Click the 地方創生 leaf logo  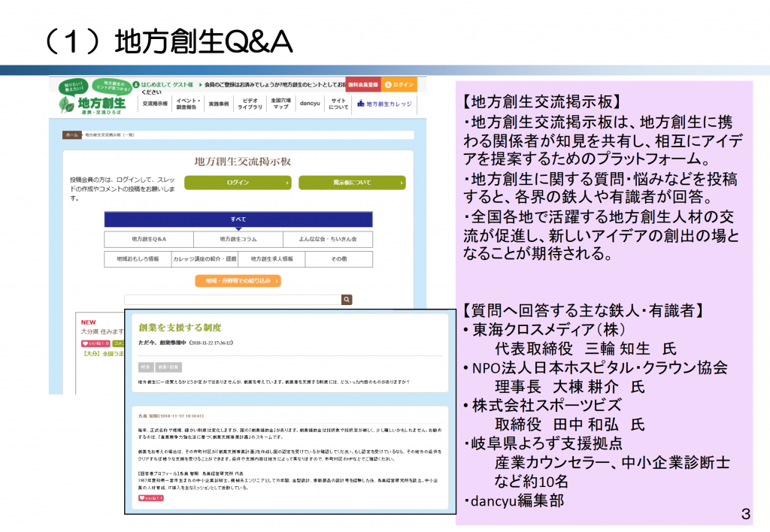pyautogui.click(x=92, y=104)
